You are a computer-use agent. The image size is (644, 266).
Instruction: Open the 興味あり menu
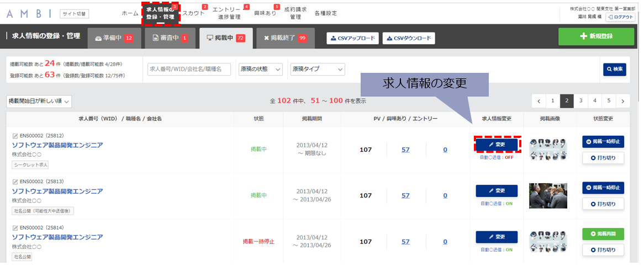(265, 13)
